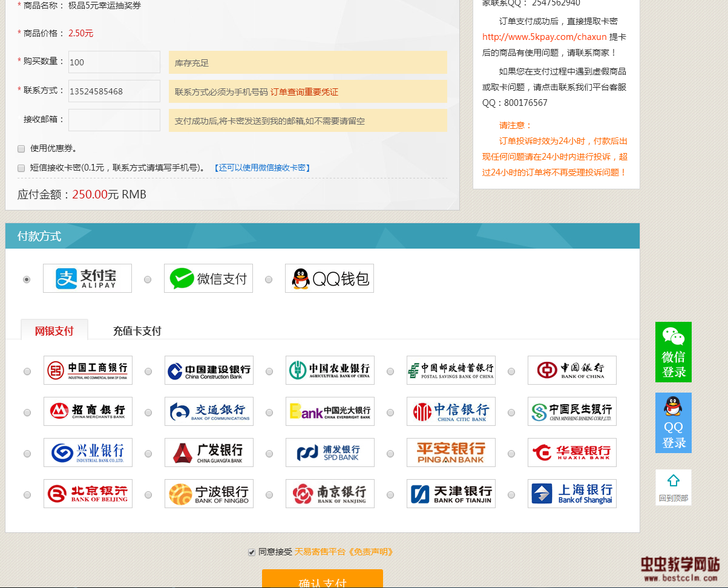Click the China Minsheng Bank logo

tap(572, 411)
